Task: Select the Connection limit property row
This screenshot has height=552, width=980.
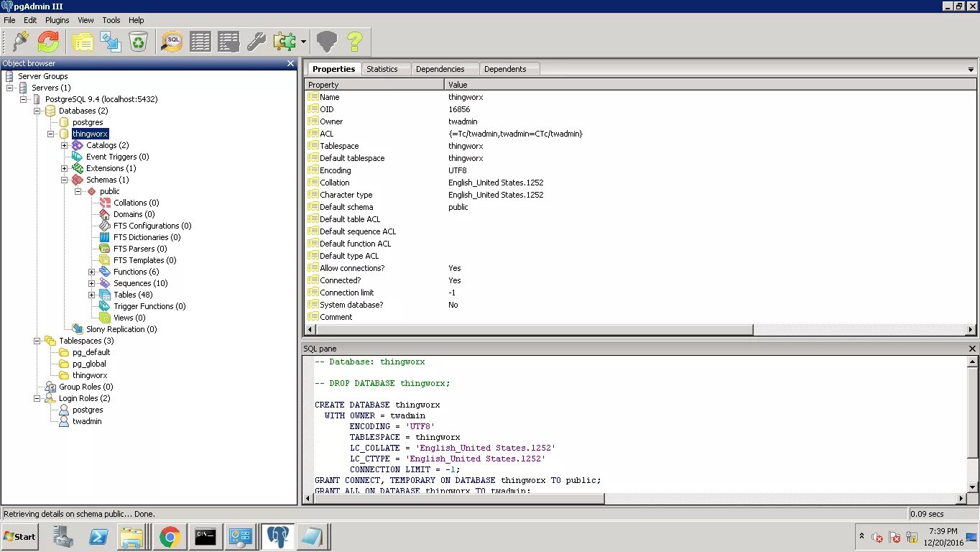Action: point(639,293)
